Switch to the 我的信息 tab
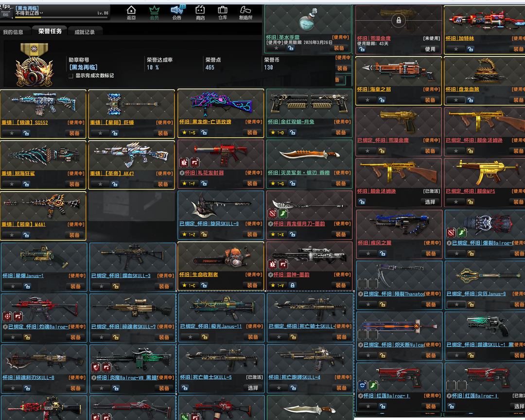The width and height of the screenshot is (525, 420). (14, 32)
